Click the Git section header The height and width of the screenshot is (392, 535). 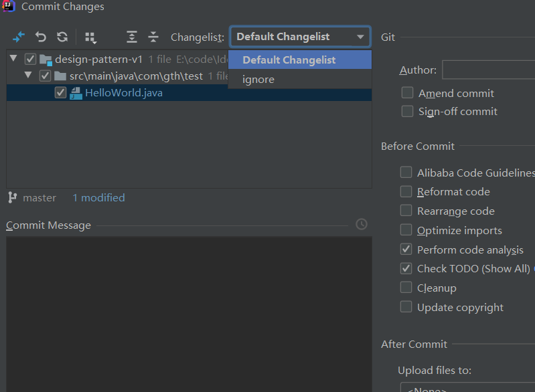pos(388,37)
